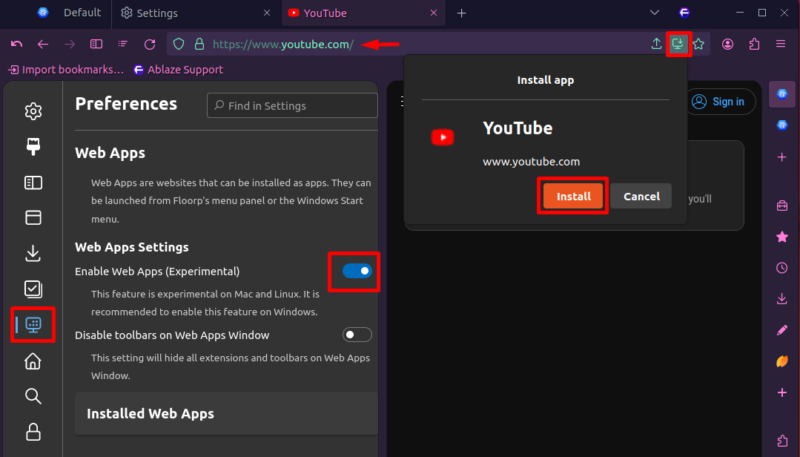Image resolution: width=800 pixels, height=457 pixels.
Task: Add a panel with upper sidebar plus
Action: [x=782, y=157]
